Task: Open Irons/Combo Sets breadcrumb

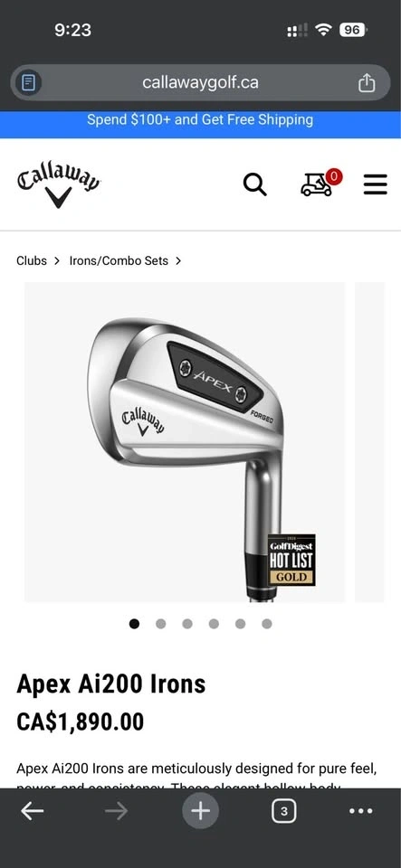Action: pos(119,260)
